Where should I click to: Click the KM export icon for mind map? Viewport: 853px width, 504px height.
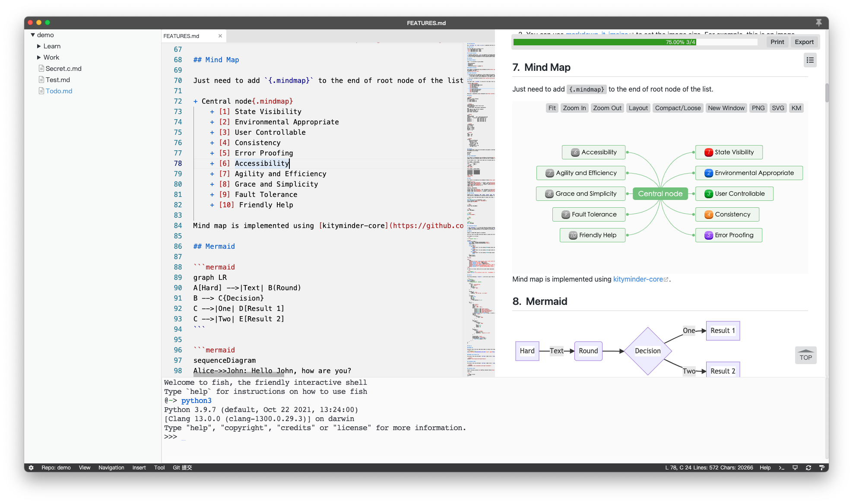(x=796, y=108)
